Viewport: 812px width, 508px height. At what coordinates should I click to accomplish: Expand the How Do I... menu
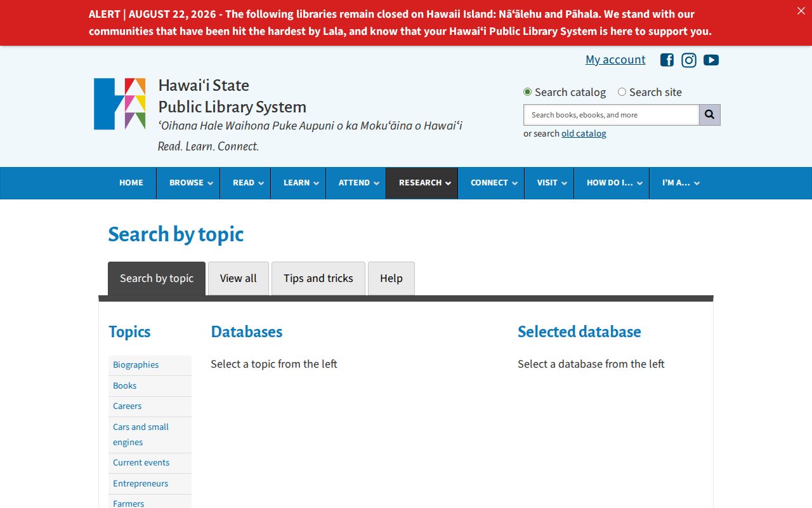click(x=612, y=183)
